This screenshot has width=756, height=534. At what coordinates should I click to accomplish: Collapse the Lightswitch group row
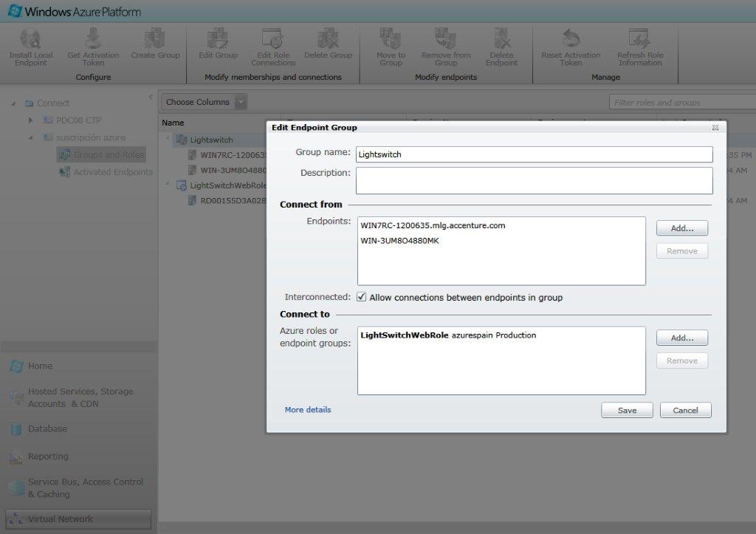(x=168, y=138)
